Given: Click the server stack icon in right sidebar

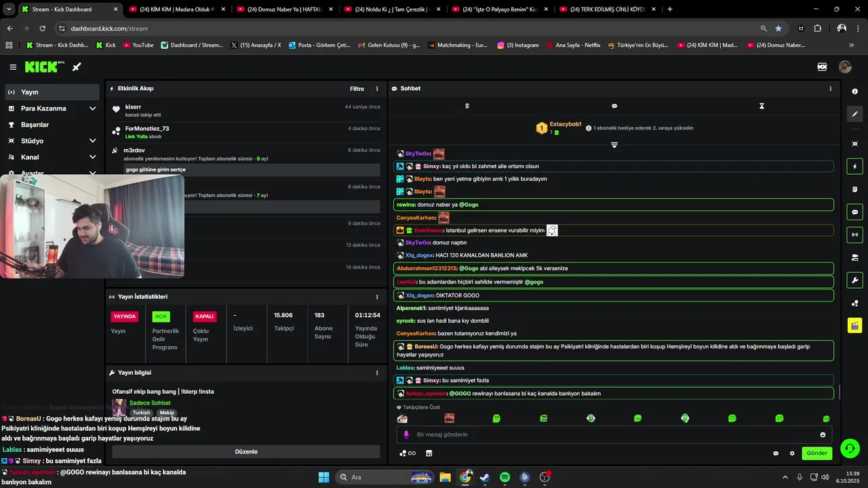Looking at the screenshot, I should point(854,258).
